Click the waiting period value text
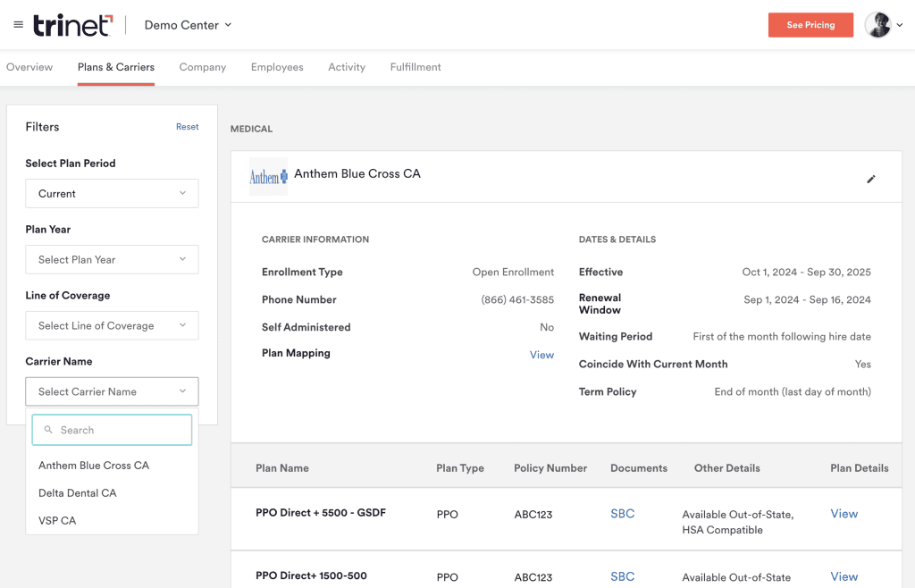The width and height of the screenshot is (915, 588). click(x=782, y=337)
